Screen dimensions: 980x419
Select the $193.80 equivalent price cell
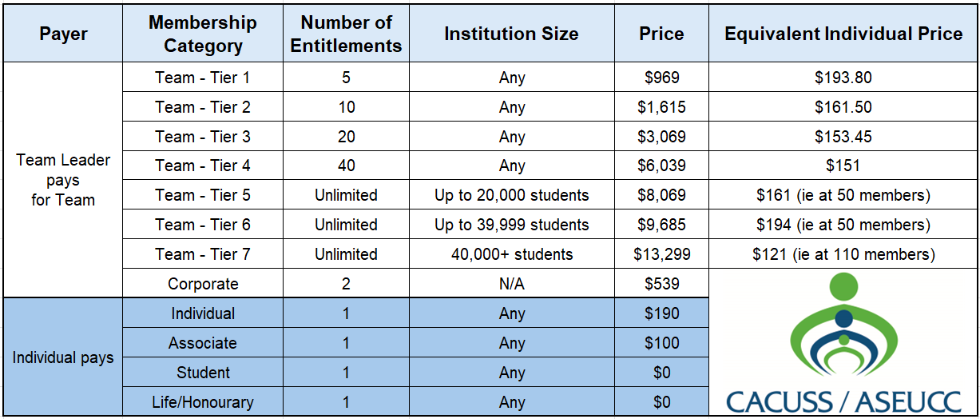coord(843,78)
